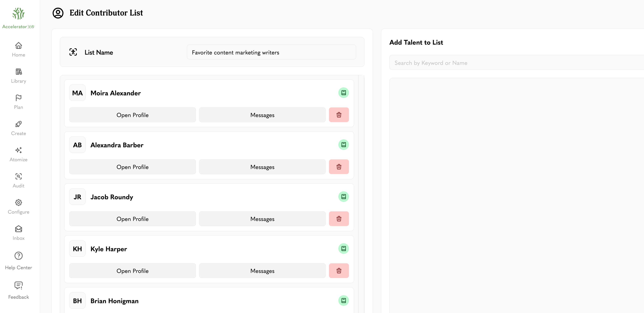
Task: Click the JR initials avatar
Action: [x=77, y=197]
